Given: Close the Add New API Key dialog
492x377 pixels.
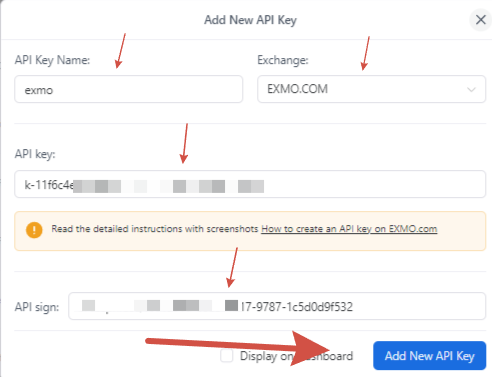Looking at the screenshot, I should coord(480,20).
